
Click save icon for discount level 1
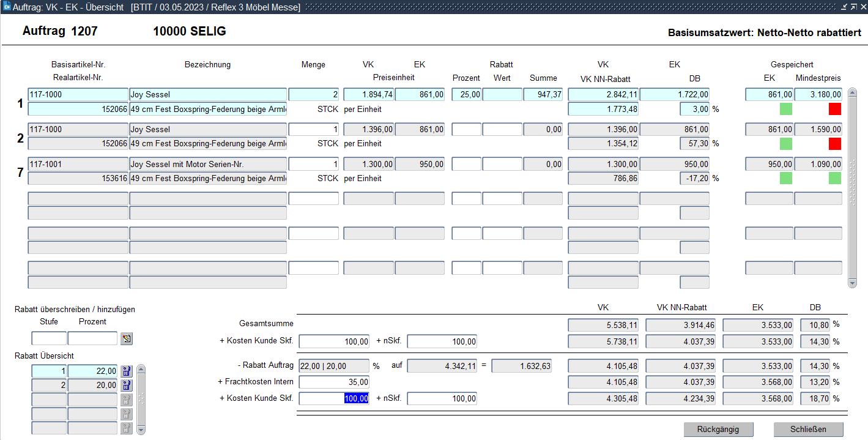pos(127,371)
